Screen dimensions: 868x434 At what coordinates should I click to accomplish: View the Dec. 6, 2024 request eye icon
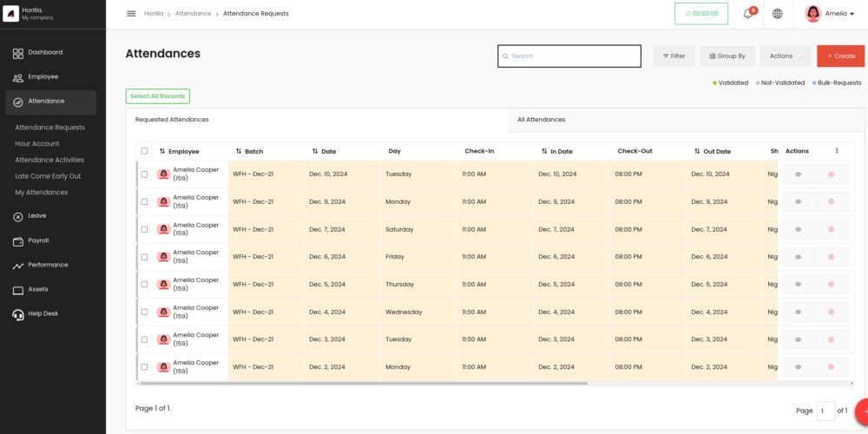799,257
